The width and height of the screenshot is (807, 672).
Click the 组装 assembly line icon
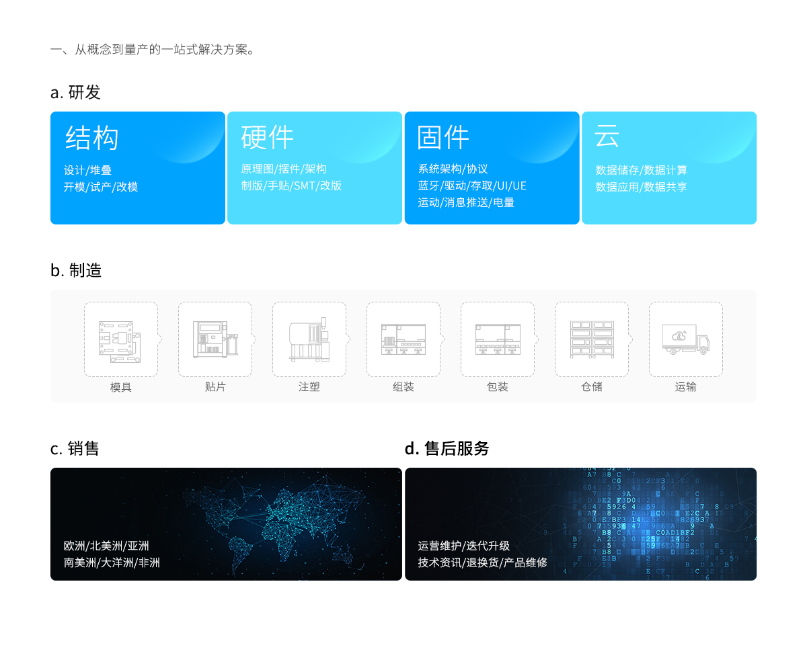(x=403, y=339)
